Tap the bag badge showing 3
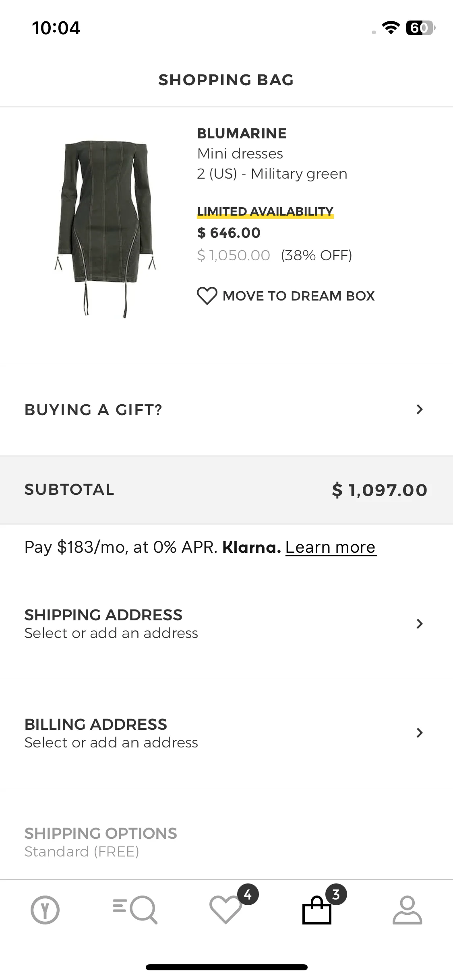The height and width of the screenshot is (980, 453). pyautogui.click(x=336, y=894)
